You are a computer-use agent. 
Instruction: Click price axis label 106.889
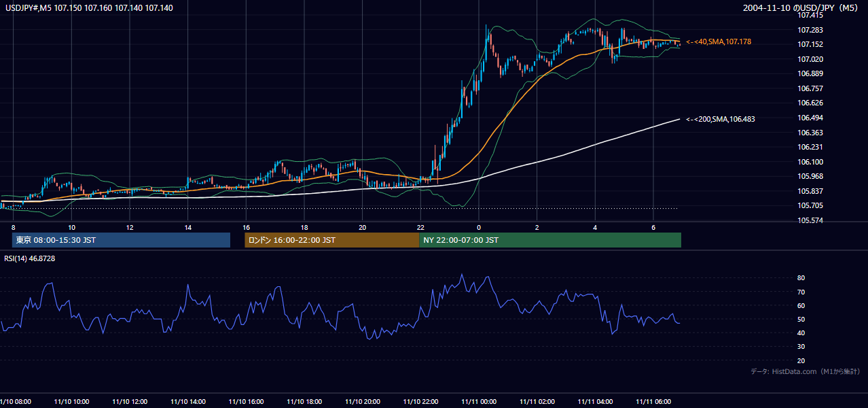812,73
